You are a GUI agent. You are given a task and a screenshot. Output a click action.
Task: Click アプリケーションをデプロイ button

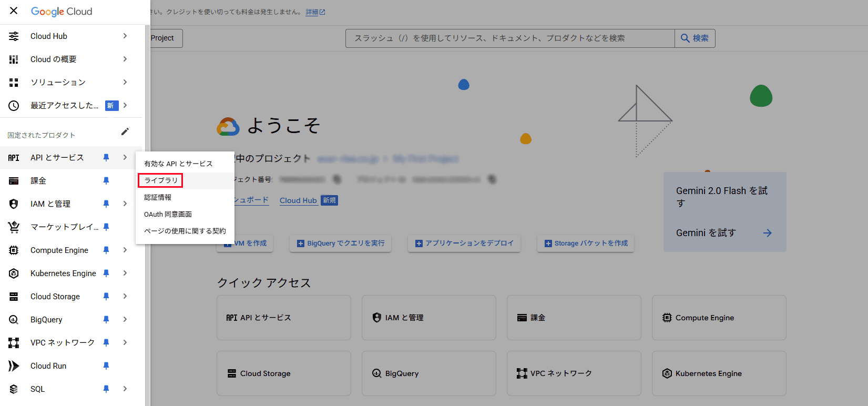(464, 243)
